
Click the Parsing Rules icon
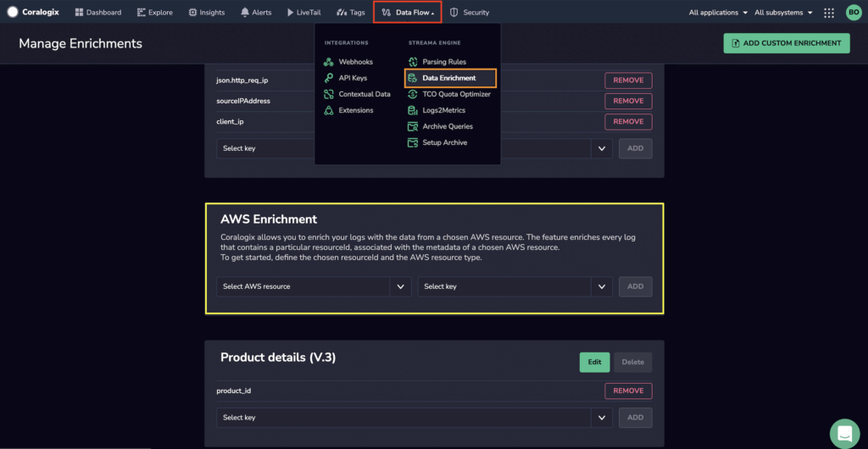click(x=412, y=62)
